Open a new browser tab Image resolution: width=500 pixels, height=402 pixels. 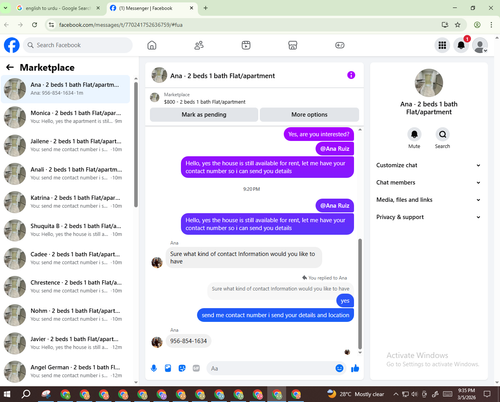pyautogui.click(x=206, y=8)
